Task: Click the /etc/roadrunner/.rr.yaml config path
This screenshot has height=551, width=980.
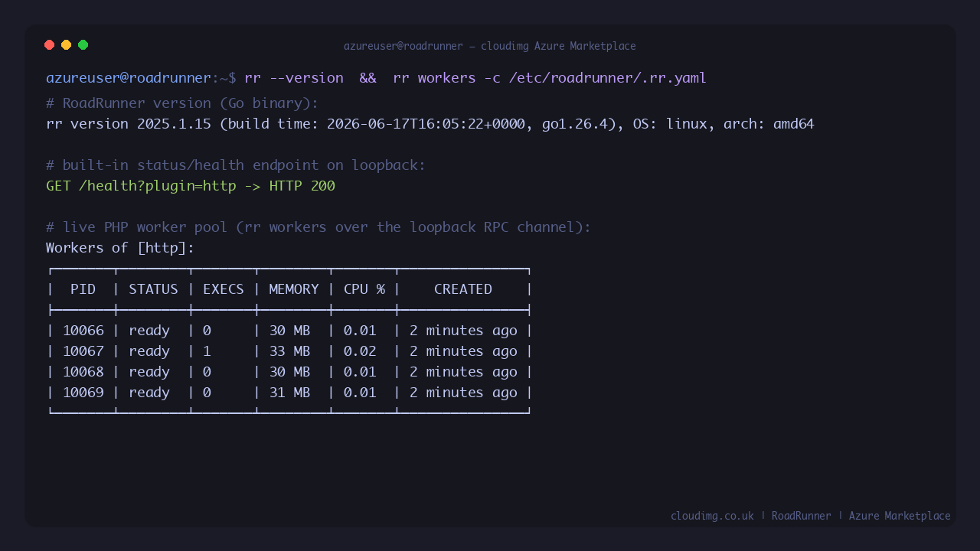Action: (x=607, y=78)
